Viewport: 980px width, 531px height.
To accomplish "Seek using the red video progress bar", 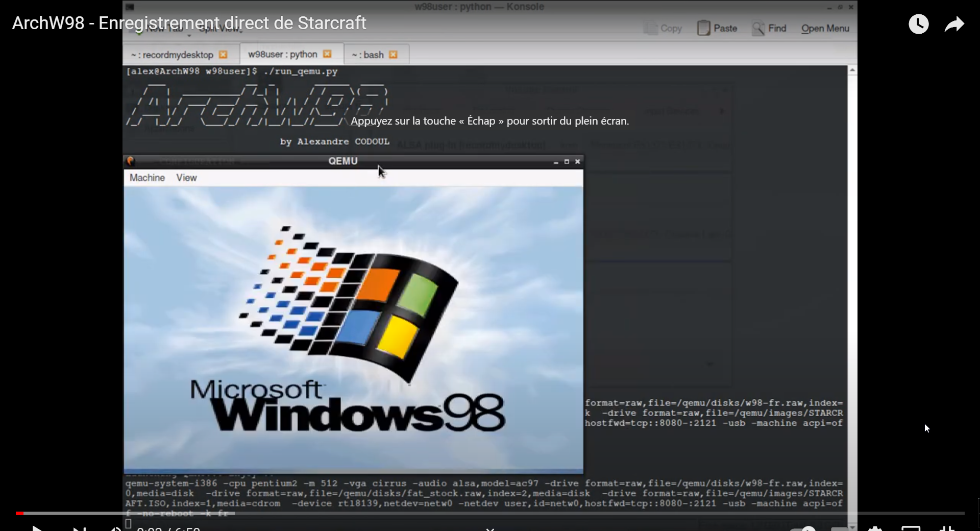I will [x=490, y=513].
